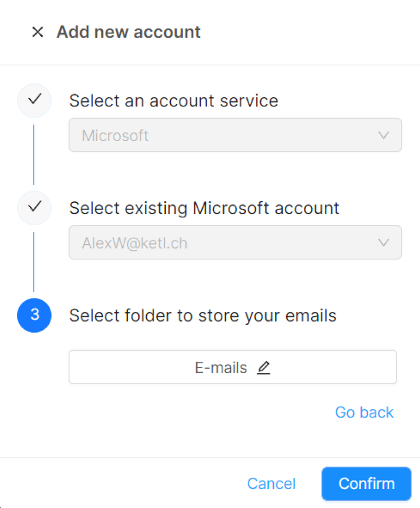
Task: Click the 'Select an account service' step label
Action: click(174, 101)
